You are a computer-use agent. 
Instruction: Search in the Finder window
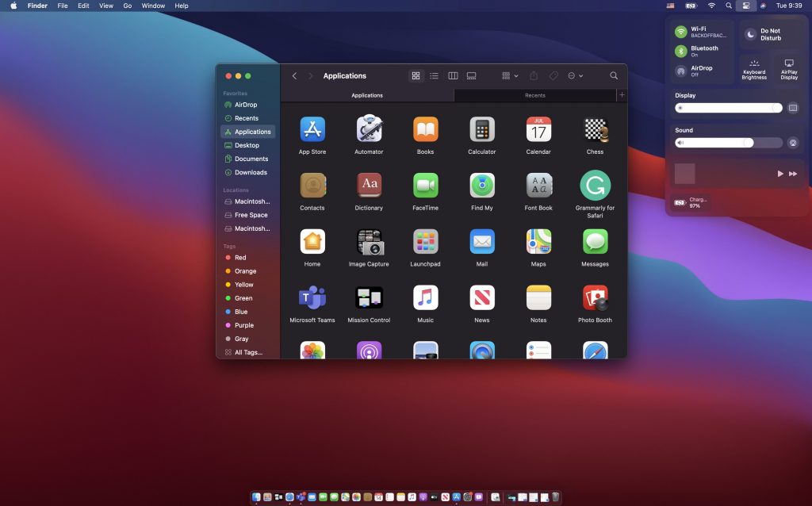coord(614,75)
